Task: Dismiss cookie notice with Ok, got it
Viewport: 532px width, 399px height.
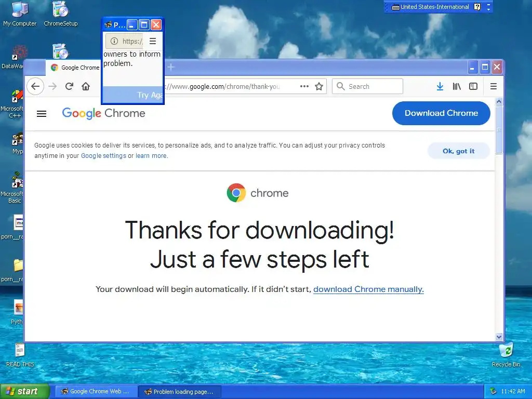Action: tap(458, 151)
